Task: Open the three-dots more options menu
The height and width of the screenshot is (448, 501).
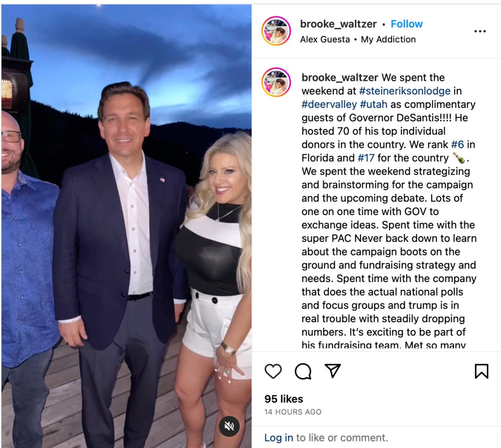Action: pos(480,31)
